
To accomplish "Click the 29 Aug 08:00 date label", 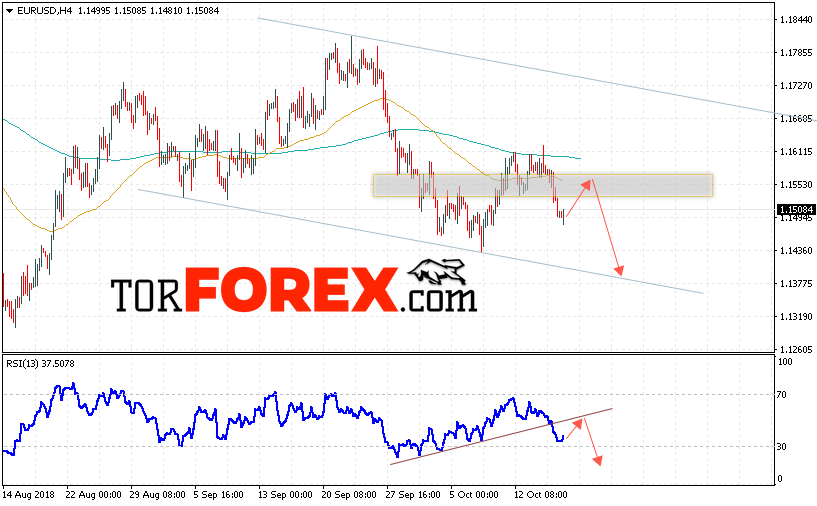I will tap(157, 495).
